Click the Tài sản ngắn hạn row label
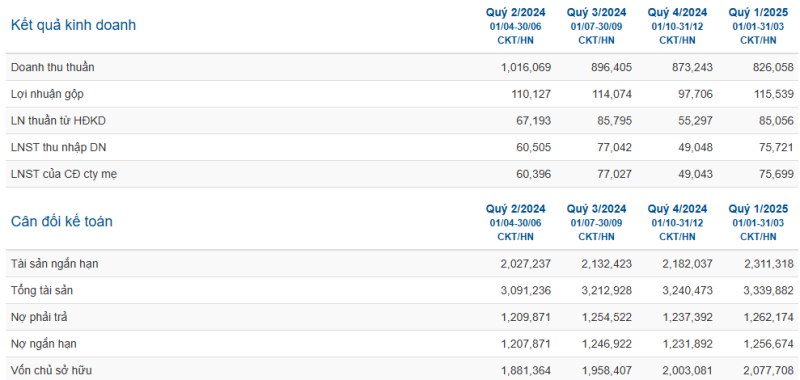 pyautogui.click(x=55, y=264)
